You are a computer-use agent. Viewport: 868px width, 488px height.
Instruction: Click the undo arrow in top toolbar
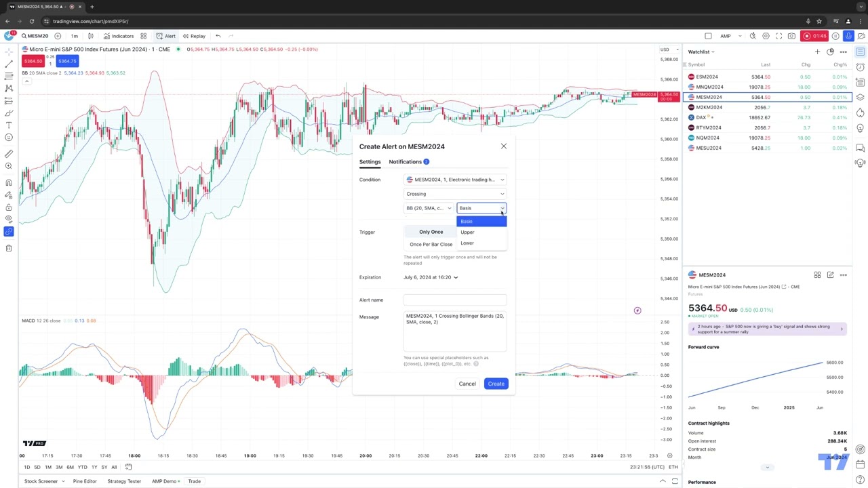pyautogui.click(x=218, y=36)
